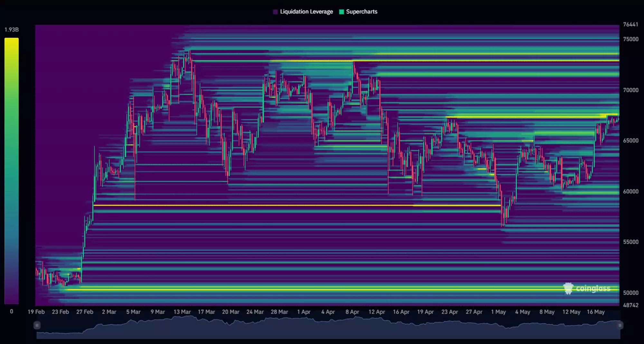Image resolution: width=644 pixels, height=344 pixels.
Task: Click the green Supercharts legend swatch
Action: pos(341,12)
